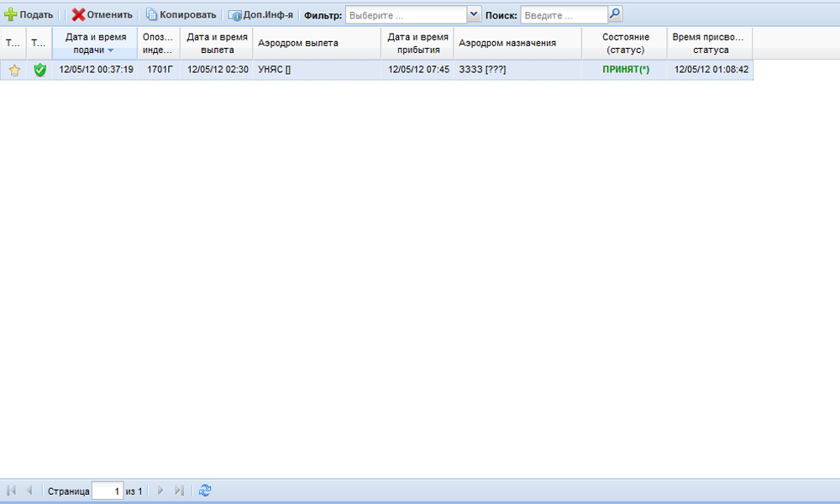Click the Аэродром вылета column header
Image resolution: width=840 pixels, height=504 pixels.
coord(316,43)
